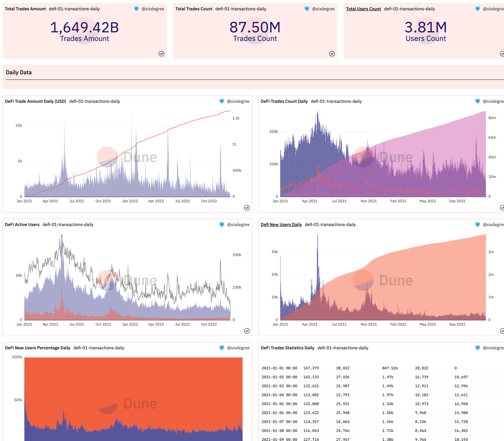The height and width of the screenshot is (441, 504).
Task: Click the checkmark icon on Defi New Users Daily chart
Action: pos(502,331)
